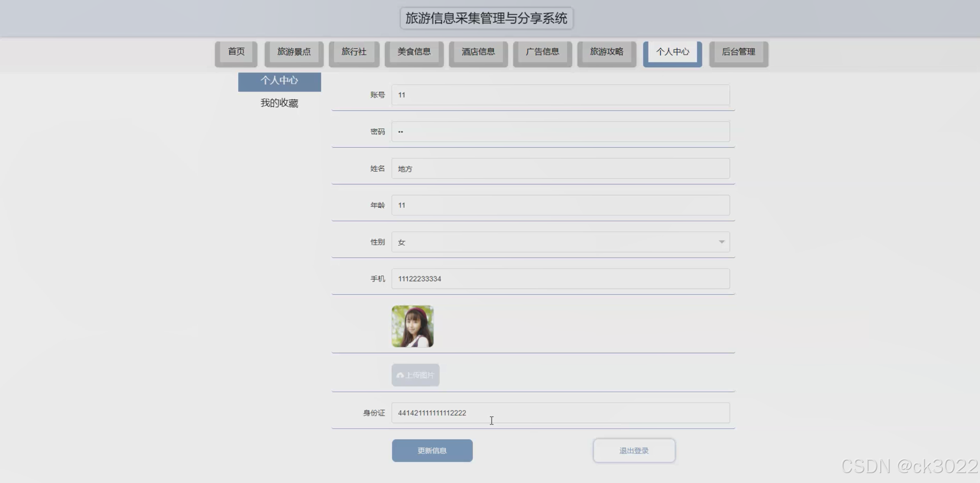Open 旅游攻略 navigation tab
This screenshot has height=483, width=980.
click(x=606, y=52)
